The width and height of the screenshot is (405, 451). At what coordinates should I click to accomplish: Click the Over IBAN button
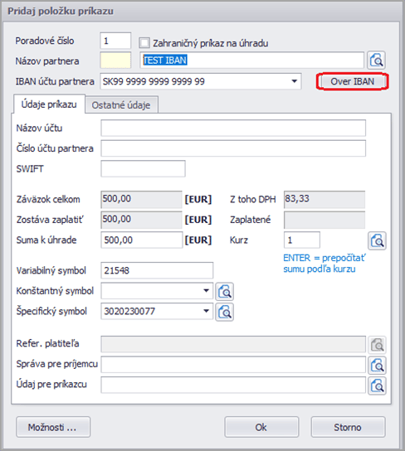click(352, 81)
